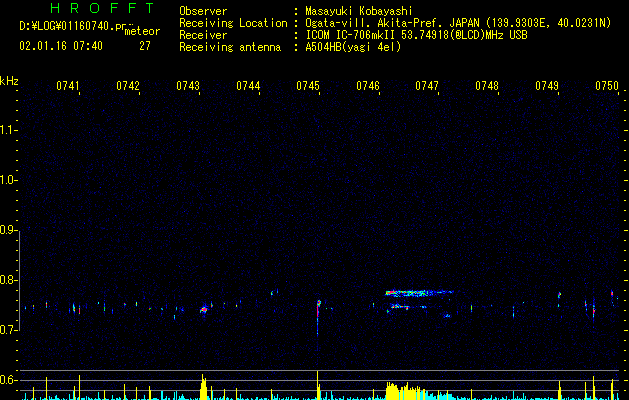Screen dimensions: 629x400
Task: Select the Ogata-vill. Akita-Pref. JAPAN location text
Action: (x=458, y=23)
